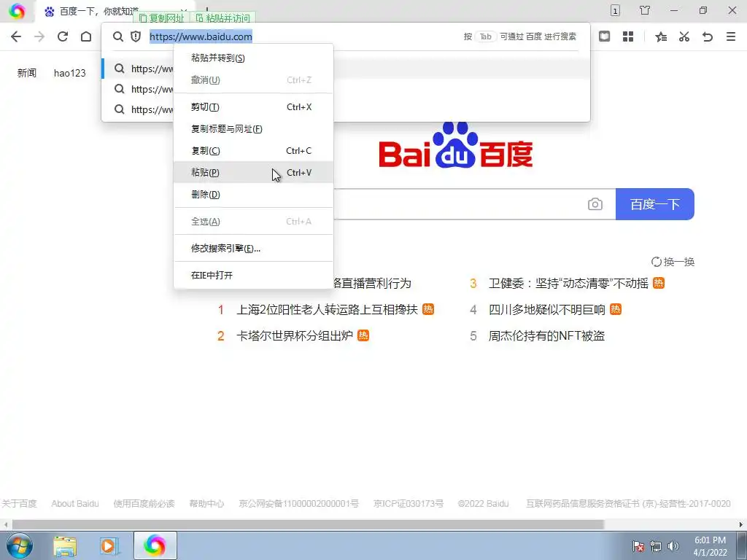Choose 删除(D) from context menu
The width and height of the screenshot is (747, 560).
tap(253, 194)
